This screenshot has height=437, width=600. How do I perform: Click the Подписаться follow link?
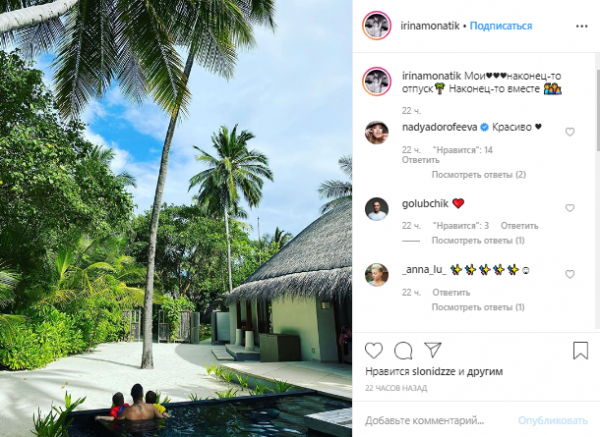tap(501, 26)
